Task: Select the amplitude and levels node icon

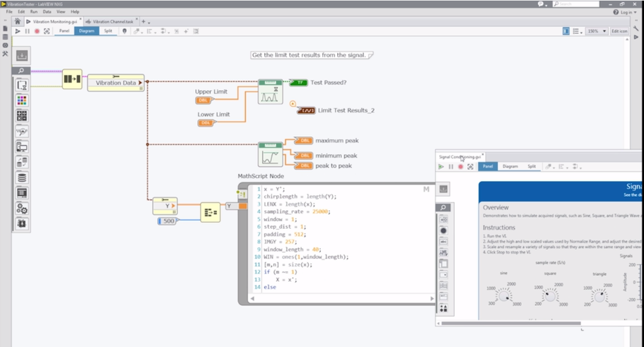Action: click(x=270, y=154)
